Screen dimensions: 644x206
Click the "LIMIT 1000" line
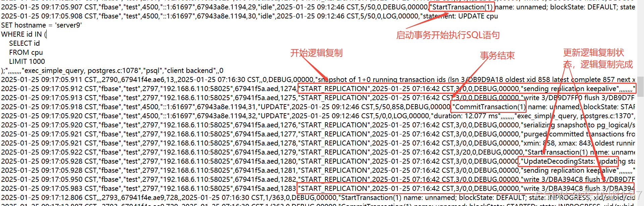coord(27,61)
